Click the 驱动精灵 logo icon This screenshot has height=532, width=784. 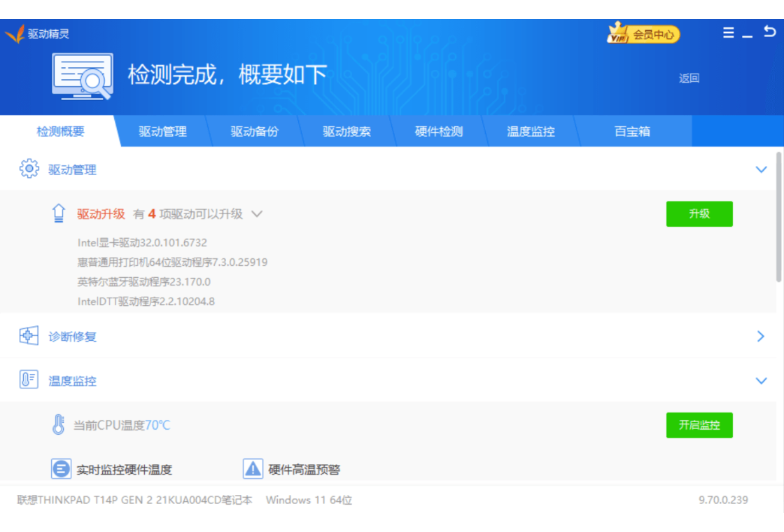coord(15,34)
